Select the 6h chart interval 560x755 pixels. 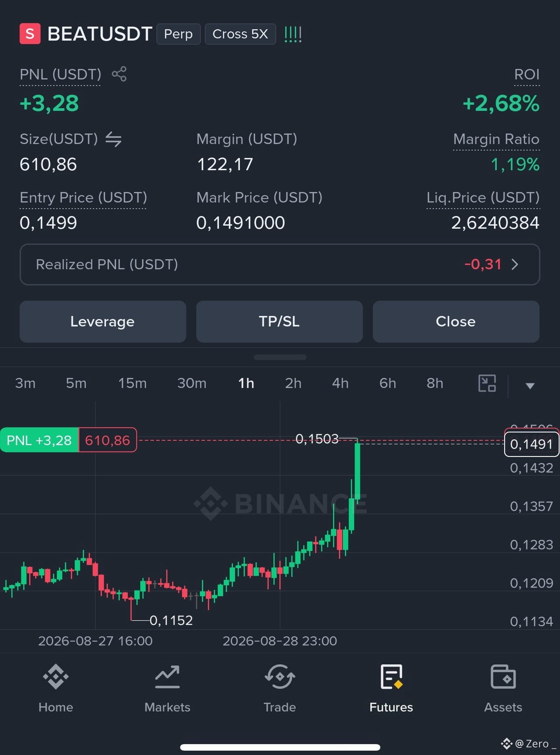click(388, 383)
